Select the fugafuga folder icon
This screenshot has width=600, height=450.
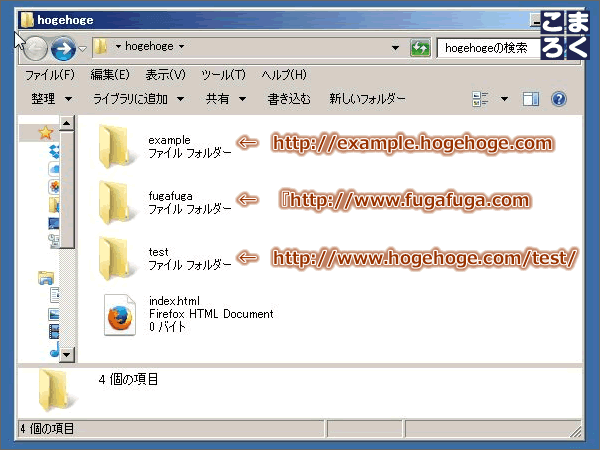click(x=116, y=202)
